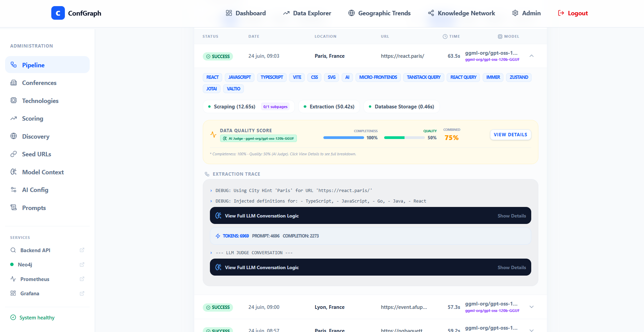Screen dimensions: 644x332
Task: Expand the DEBUG City Hint trace line
Action: pos(291,191)
